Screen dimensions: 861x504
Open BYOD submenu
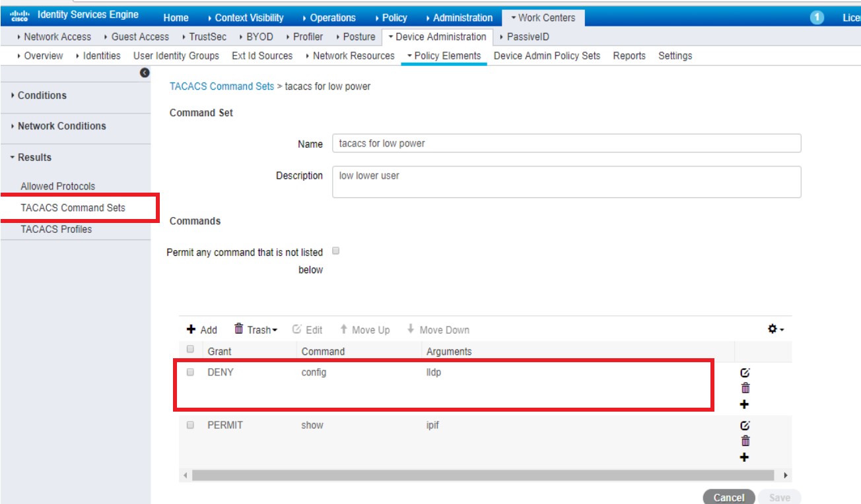point(256,37)
